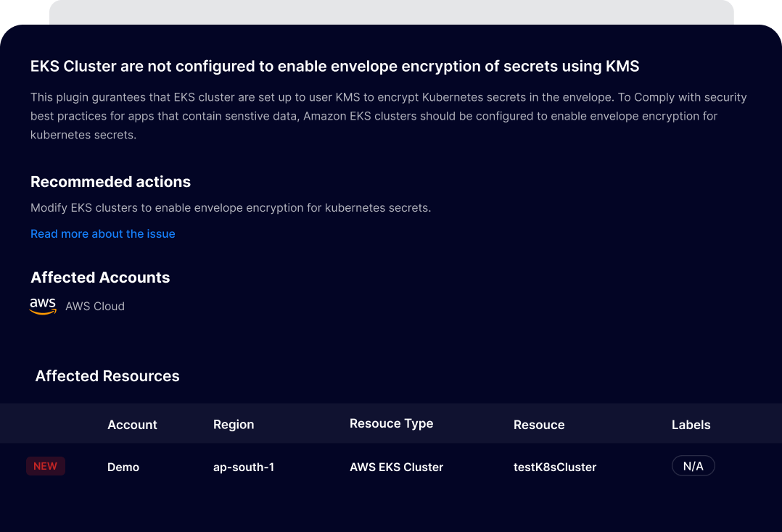Open the 'Read more about the issue' link

pos(103,234)
